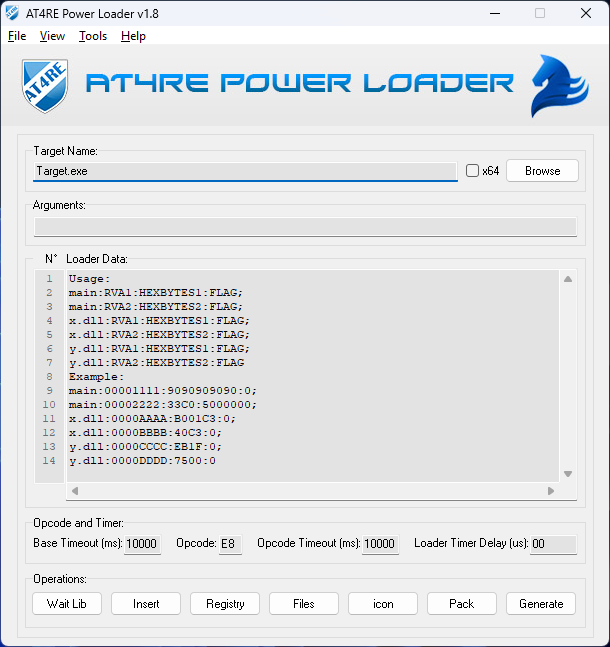
Task: Open the View menu
Action: click(52, 36)
